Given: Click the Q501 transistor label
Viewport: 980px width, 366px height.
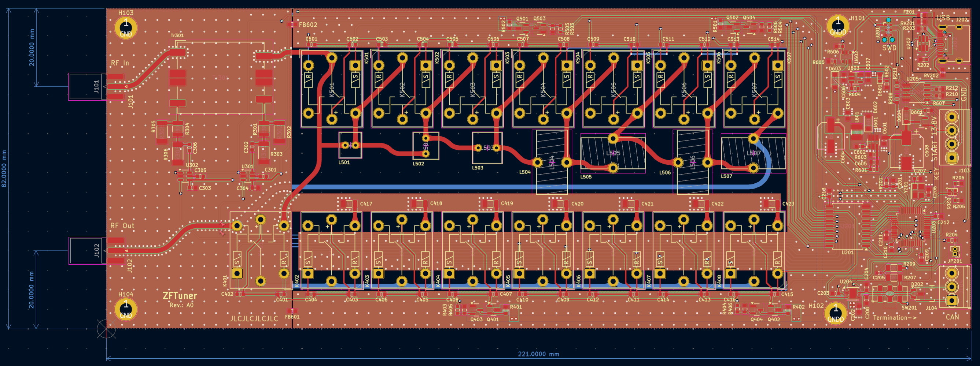Looking at the screenshot, I should coord(522,19).
